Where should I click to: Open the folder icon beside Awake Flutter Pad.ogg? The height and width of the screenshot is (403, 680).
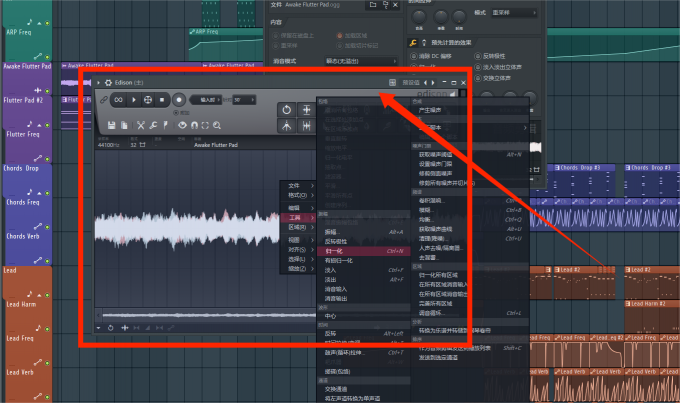coord(372,5)
